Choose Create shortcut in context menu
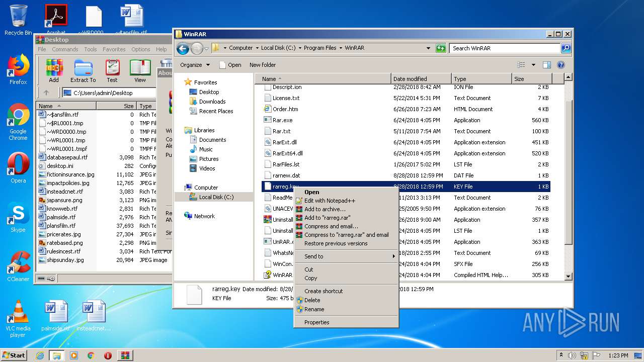 pyautogui.click(x=346, y=291)
